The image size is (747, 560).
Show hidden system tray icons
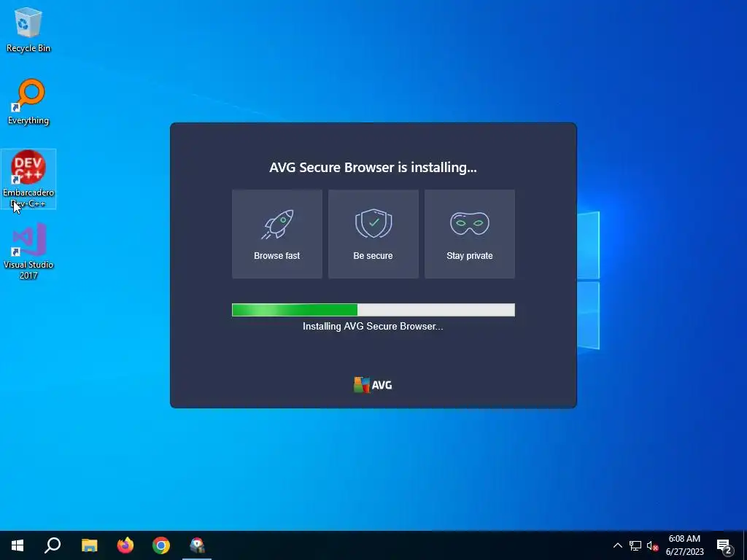(617, 545)
